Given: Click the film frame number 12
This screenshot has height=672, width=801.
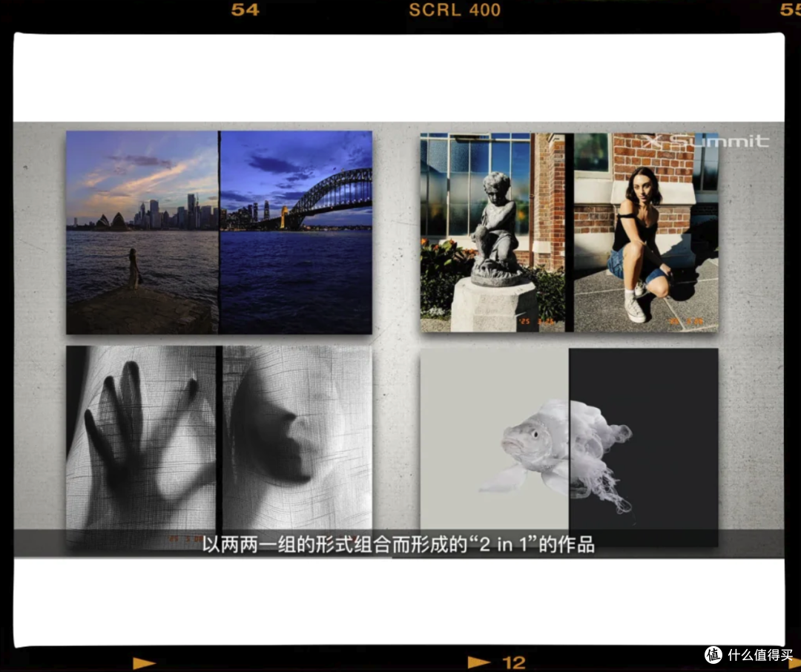Looking at the screenshot, I should 514,663.
